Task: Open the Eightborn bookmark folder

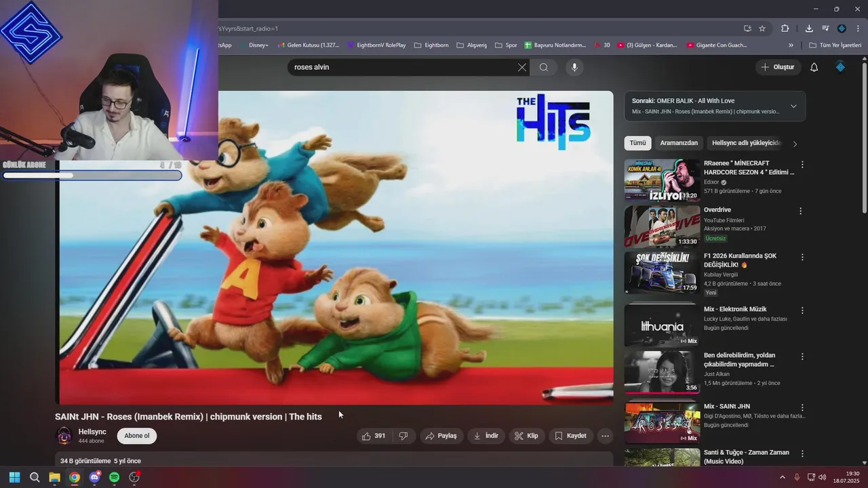Action: click(x=430, y=45)
